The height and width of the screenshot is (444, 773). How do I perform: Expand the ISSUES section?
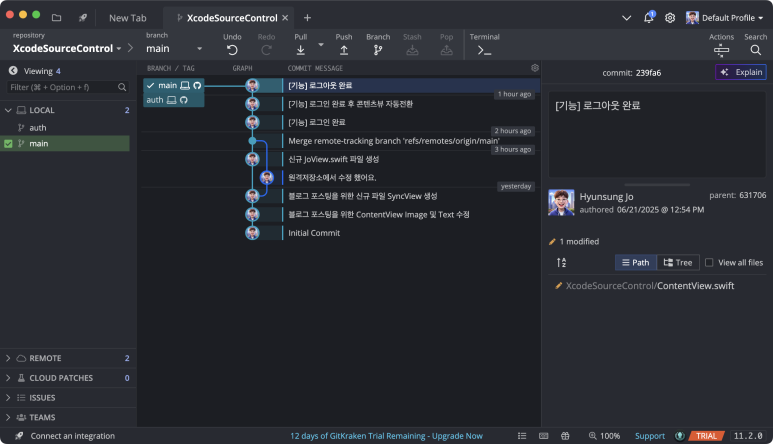[x=8, y=398]
